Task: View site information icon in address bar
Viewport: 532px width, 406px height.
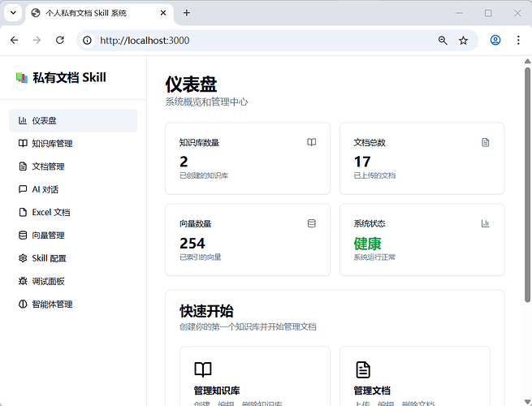Action: (x=87, y=41)
